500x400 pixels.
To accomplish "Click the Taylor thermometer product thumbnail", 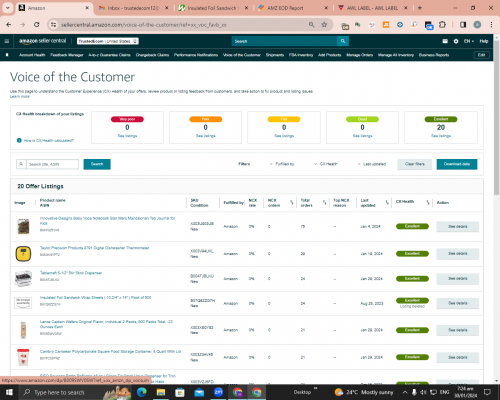I will click(x=23, y=254).
